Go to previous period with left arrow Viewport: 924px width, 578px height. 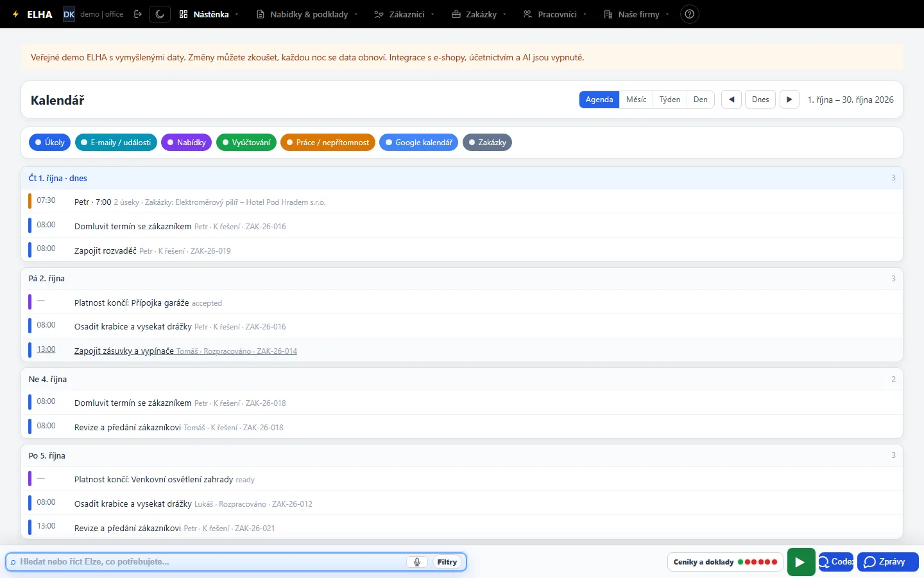point(732,100)
